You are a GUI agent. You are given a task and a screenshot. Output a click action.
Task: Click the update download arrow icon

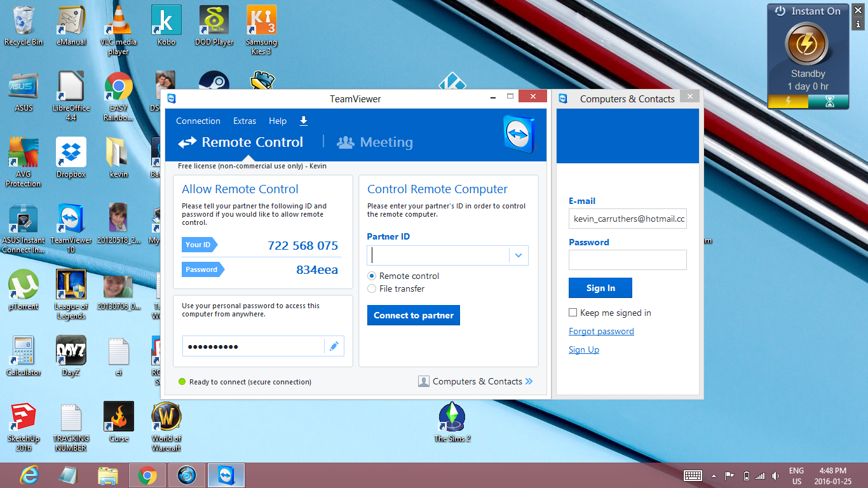pos(304,121)
